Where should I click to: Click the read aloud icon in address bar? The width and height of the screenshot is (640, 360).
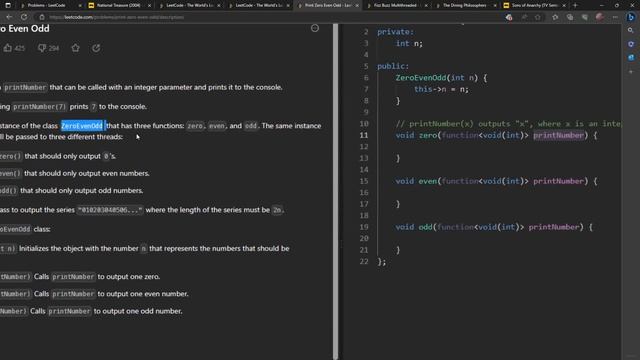point(524,17)
